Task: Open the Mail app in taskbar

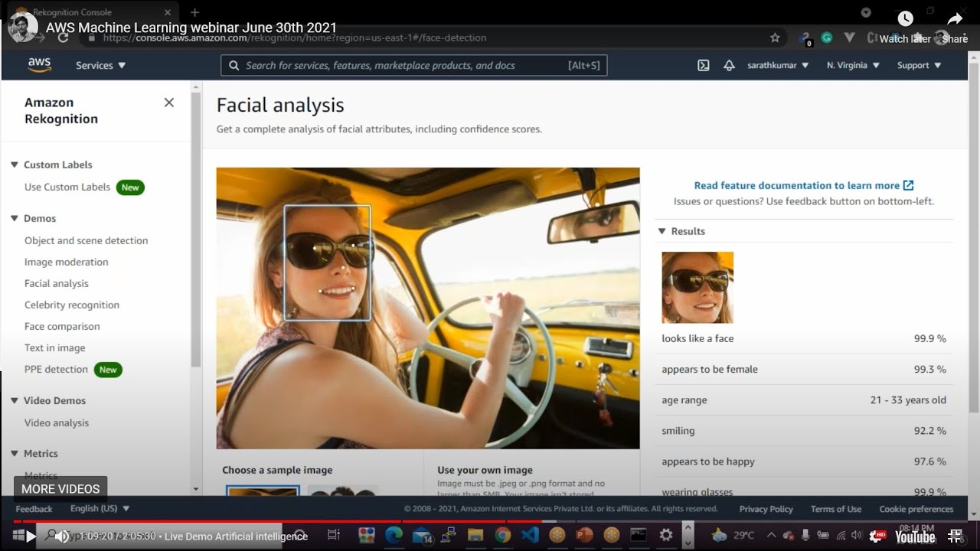Action: point(421,535)
